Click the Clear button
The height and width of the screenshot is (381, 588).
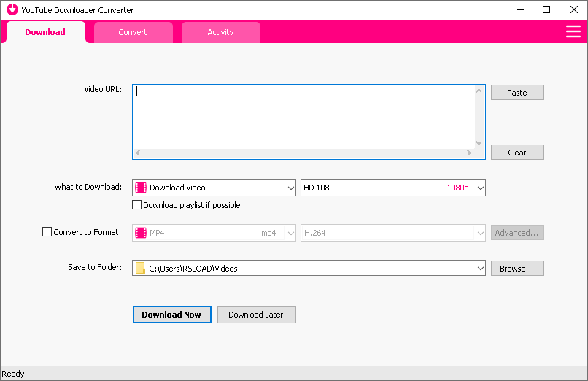517,153
